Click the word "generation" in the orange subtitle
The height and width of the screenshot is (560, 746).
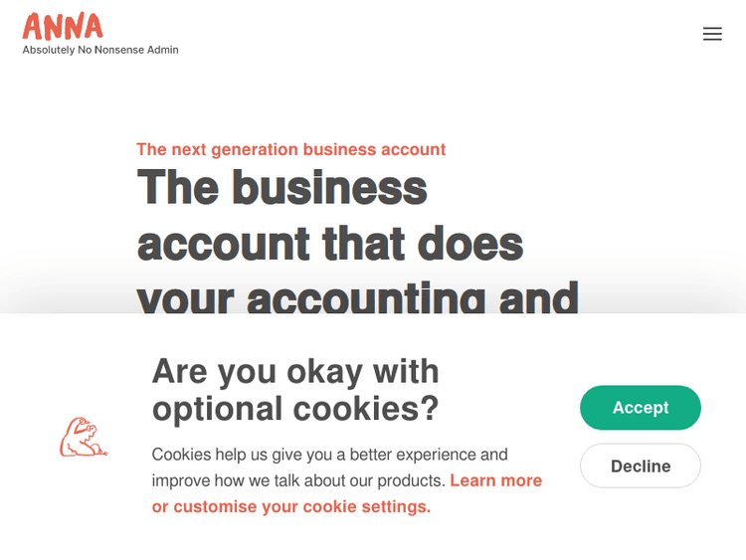pos(254,149)
